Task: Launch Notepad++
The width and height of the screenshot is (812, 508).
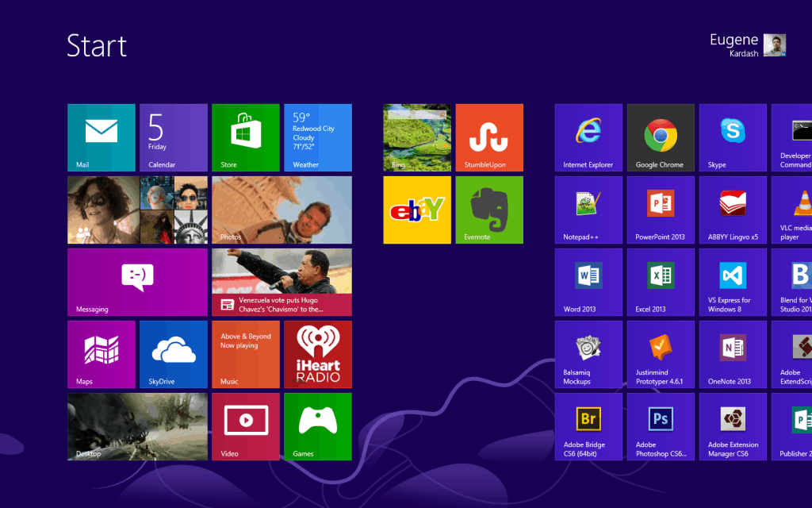Action: [588, 210]
